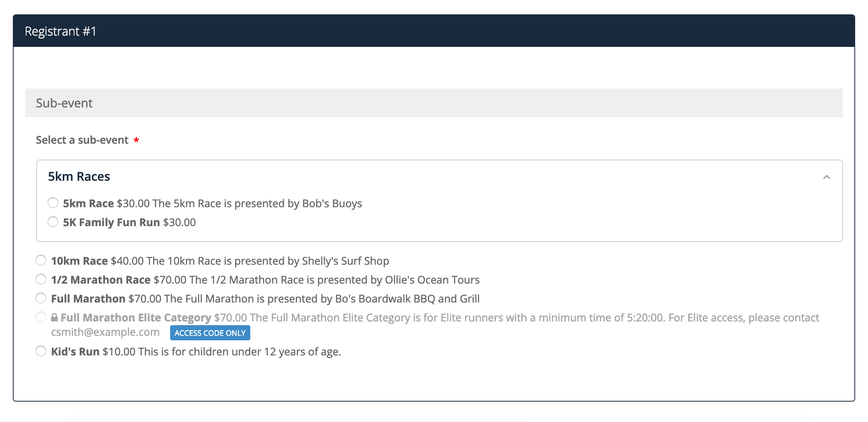Viewport: 868px width, 422px height.
Task: Click the 'Select a sub-event' field label
Action: pos(82,140)
